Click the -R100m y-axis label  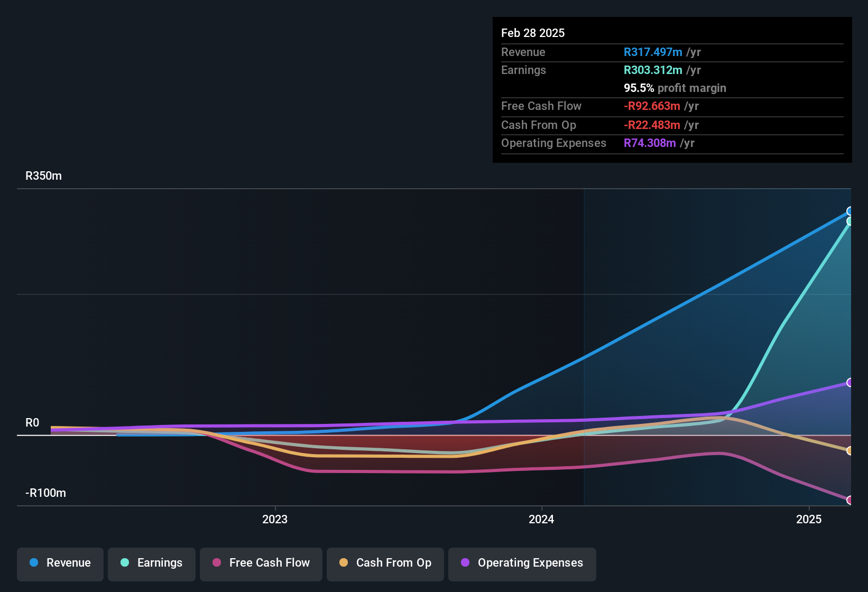[x=45, y=493]
